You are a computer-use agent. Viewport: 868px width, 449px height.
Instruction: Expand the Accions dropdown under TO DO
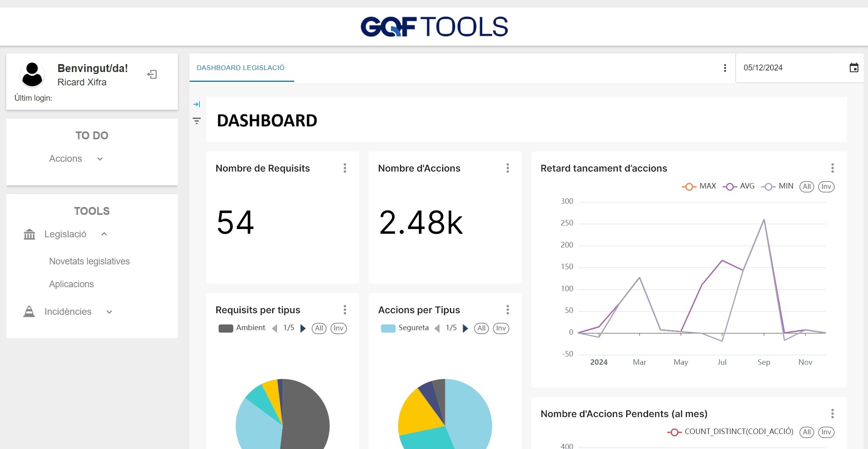(100, 159)
